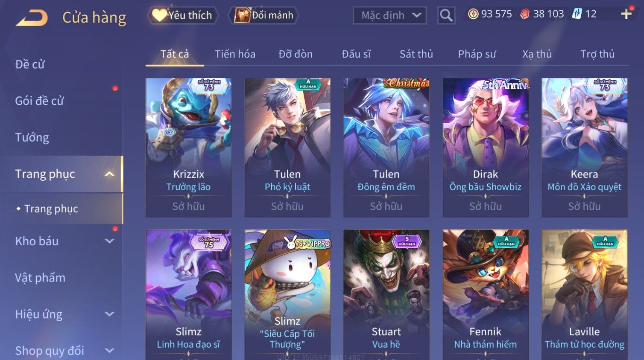Switch to the Pháp sư tab
644x360 pixels.
coord(477,54)
